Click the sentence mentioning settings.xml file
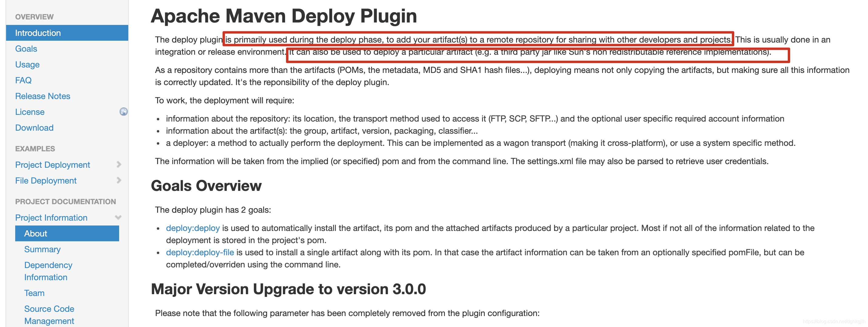 [x=639, y=161]
